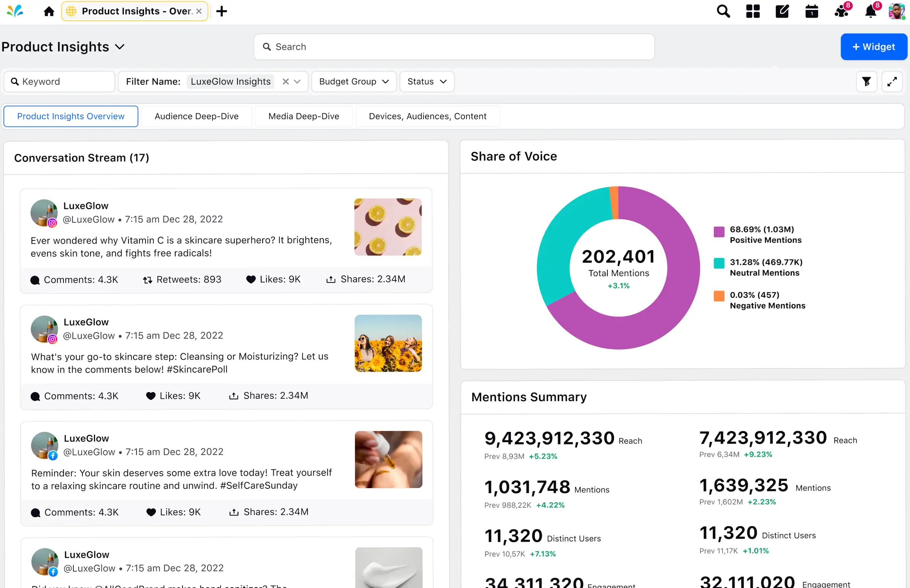Screen dimensions: 910x588
Task: Open the apps grid launcher icon
Action: click(x=753, y=11)
